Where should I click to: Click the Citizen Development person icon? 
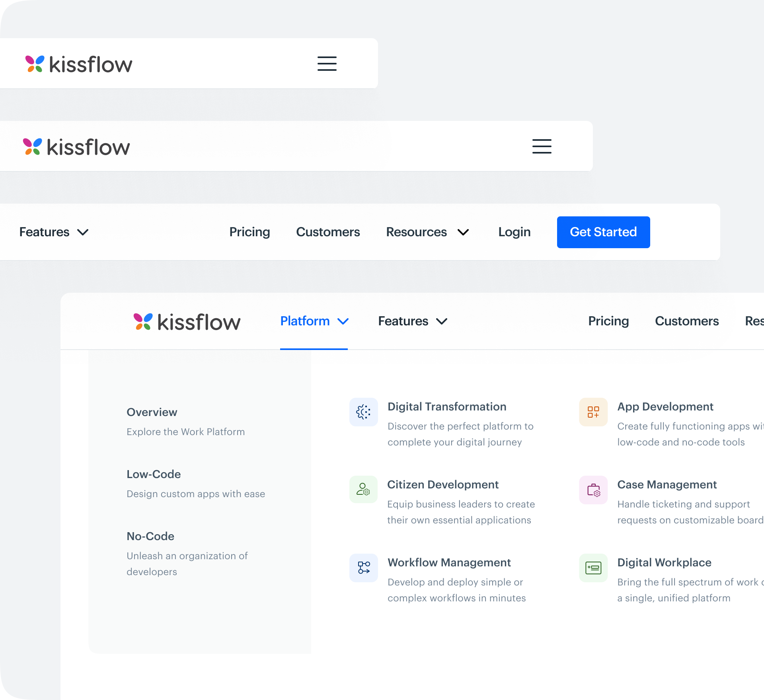[364, 489]
